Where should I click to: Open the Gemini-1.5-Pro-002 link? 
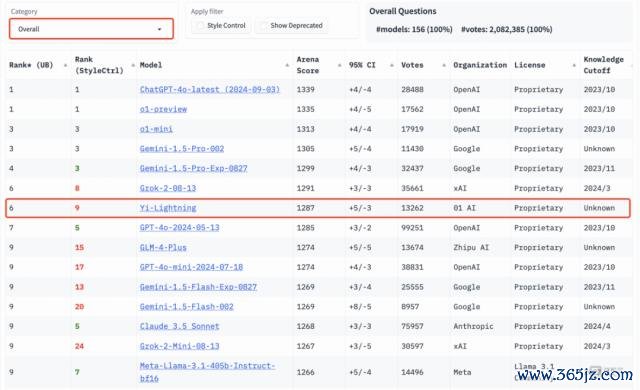[182, 148]
